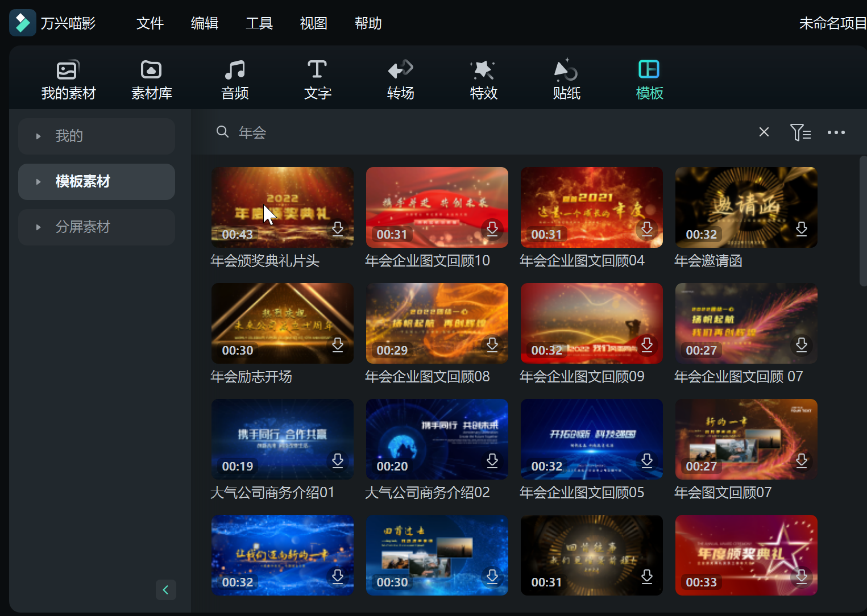Click the 万兴喵影 app logo
867x616 pixels.
coord(23,22)
